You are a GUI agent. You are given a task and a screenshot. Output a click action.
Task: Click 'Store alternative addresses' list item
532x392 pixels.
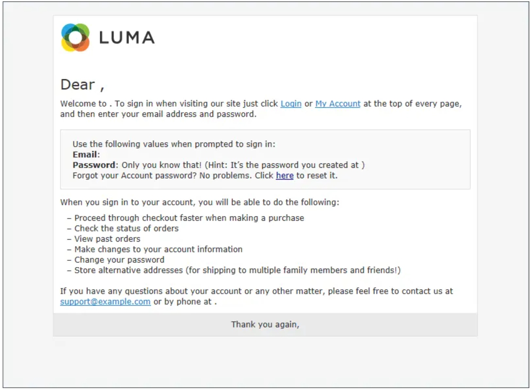234,270
